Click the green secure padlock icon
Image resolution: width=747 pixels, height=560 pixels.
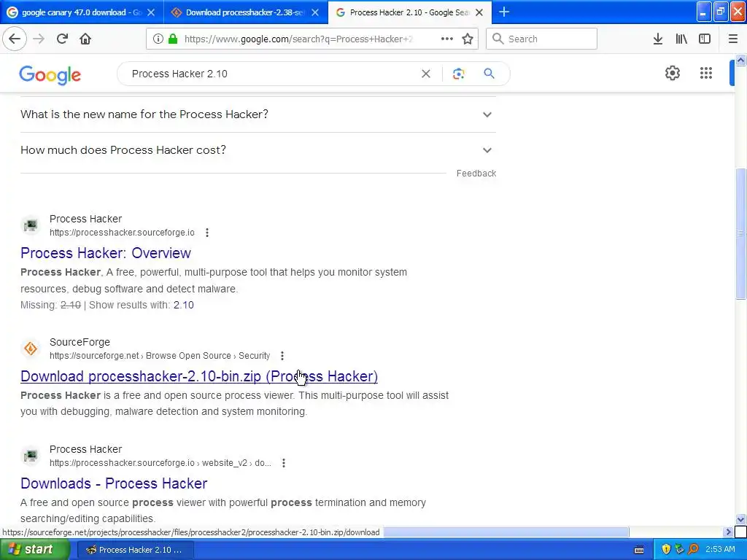(174, 39)
